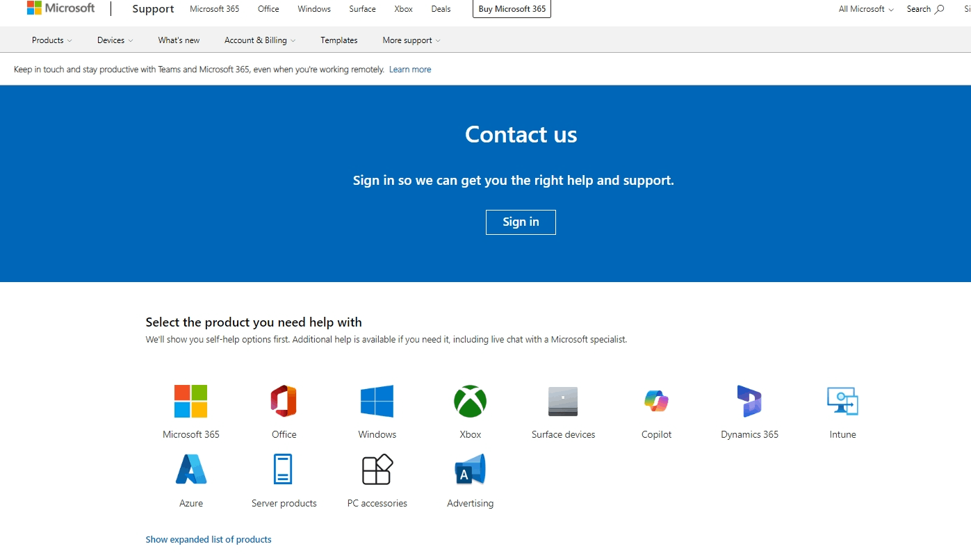Viewport: 971px width, 560px height.
Task: Click the Microsoft logo in the header
Action: [60, 8]
